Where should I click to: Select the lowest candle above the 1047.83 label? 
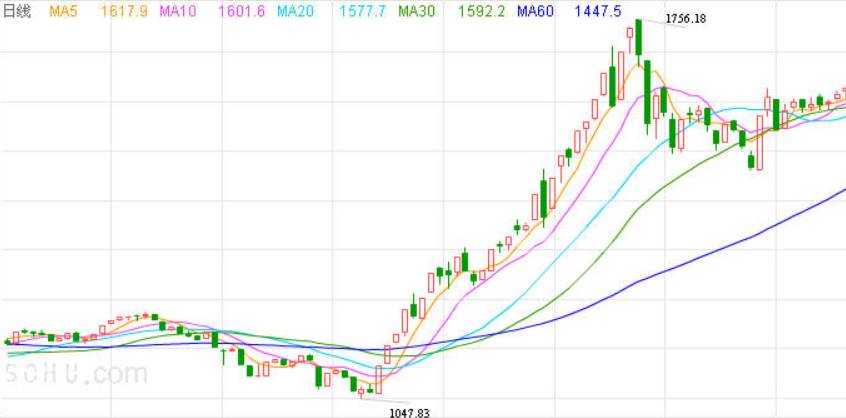(x=362, y=390)
